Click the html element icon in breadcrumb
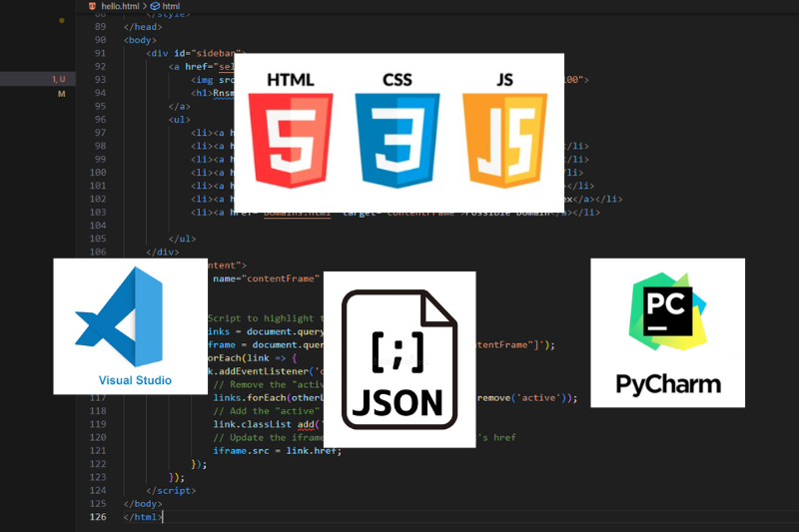799x532 pixels. [x=155, y=6]
